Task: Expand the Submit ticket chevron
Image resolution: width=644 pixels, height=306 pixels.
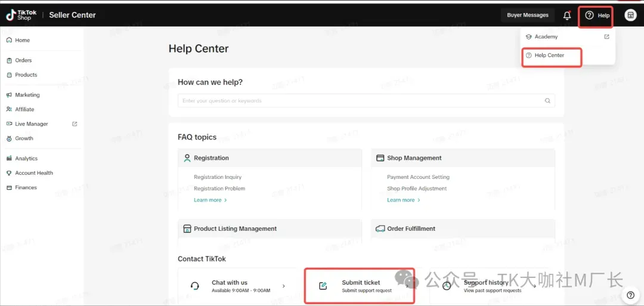Action: pos(407,286)
